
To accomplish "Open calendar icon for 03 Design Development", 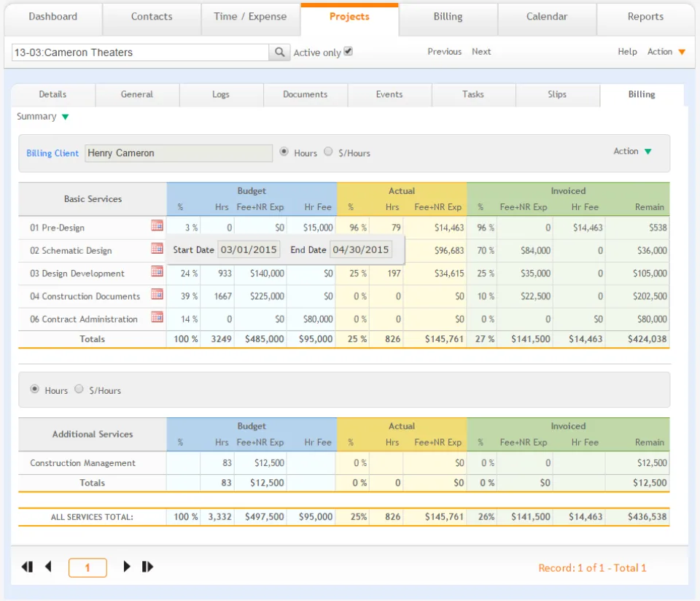I will point(157,271).
